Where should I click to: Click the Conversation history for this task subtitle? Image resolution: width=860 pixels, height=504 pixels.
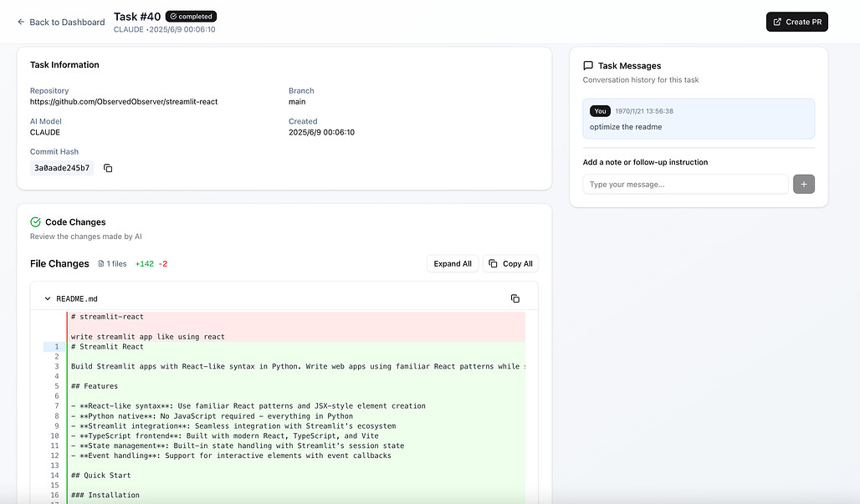(641, 80)
